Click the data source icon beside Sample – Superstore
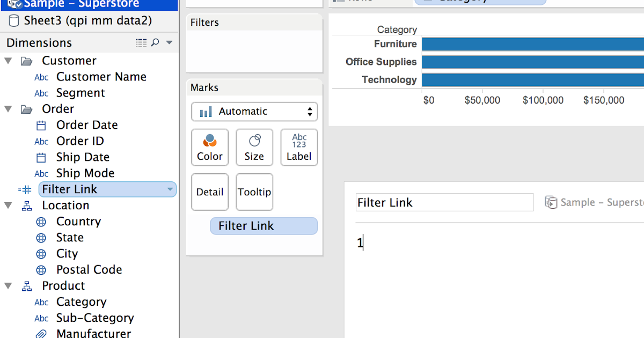The width and height of the screenshot is (644, 338). (551, 202)
